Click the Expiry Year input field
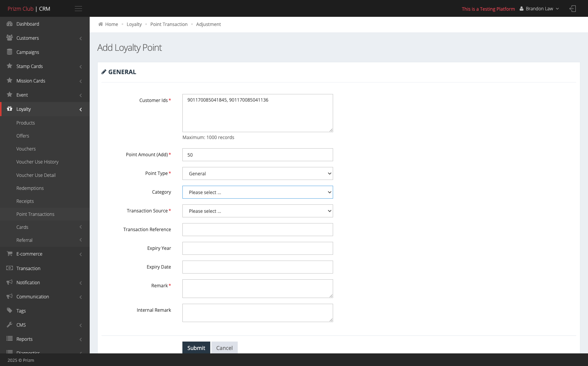 258,248
